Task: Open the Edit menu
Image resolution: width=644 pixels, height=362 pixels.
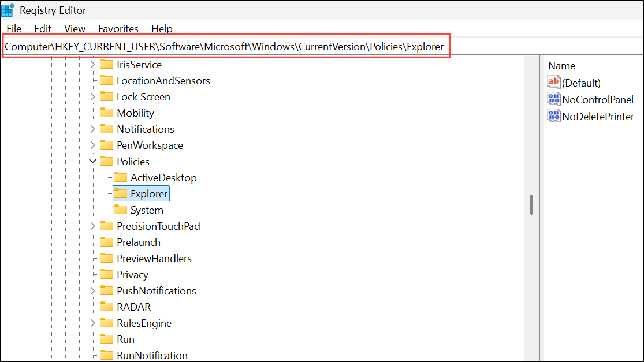Action: [x=43, y=29]
